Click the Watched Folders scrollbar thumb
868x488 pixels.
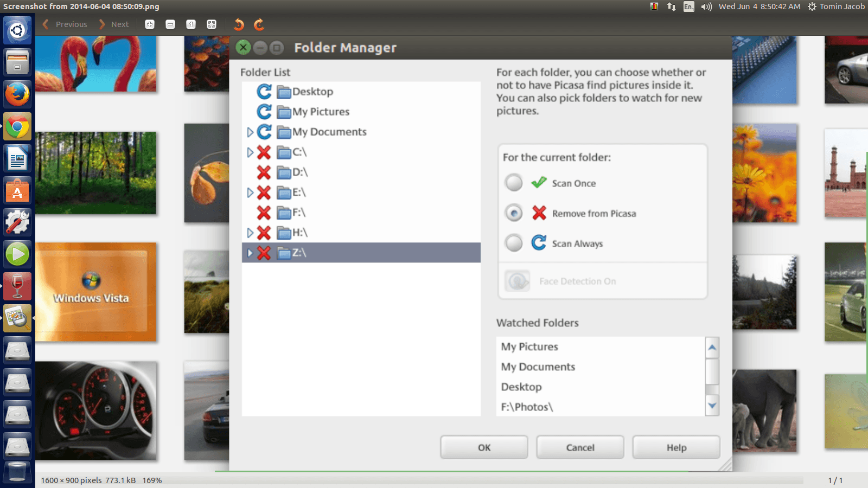(x=712, y=371)
